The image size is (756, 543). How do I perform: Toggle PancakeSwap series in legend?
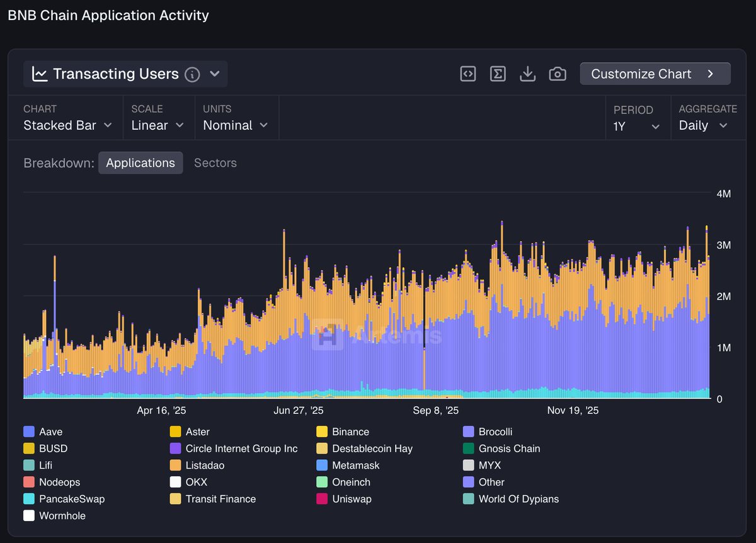71,499
